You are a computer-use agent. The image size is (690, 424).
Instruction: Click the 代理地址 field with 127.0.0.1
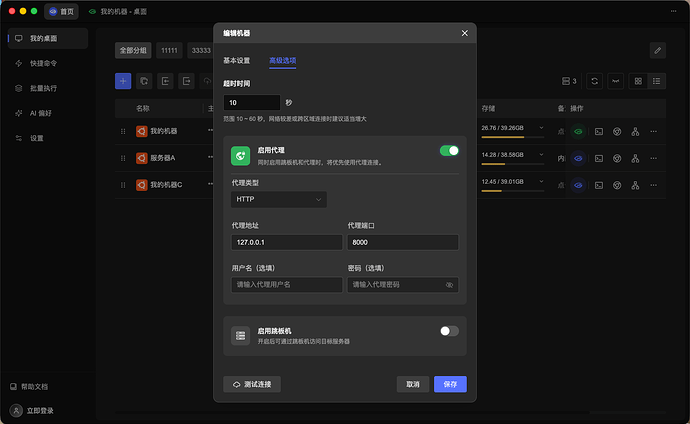click(x=286, y=242)
